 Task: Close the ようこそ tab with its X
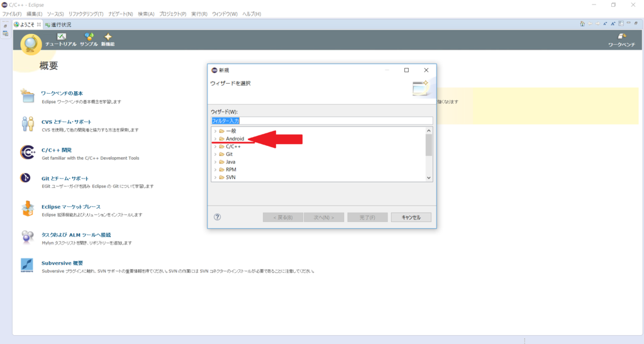(39, 25)
